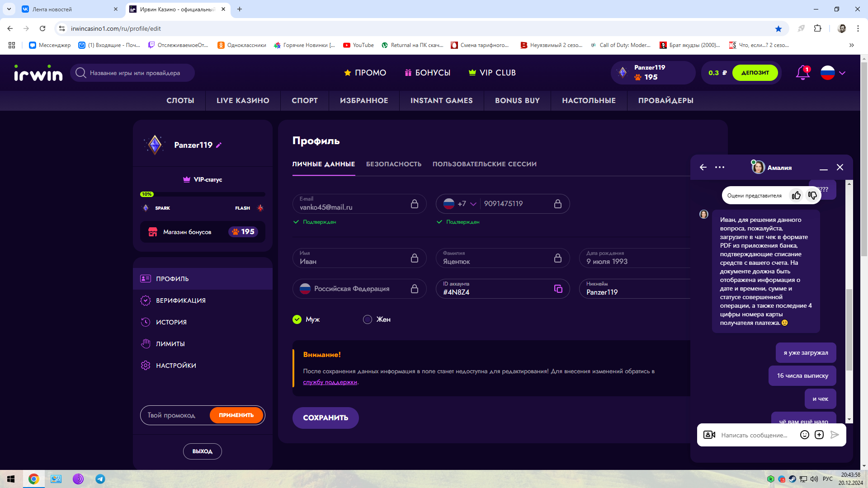
Task: Thumbs down the chat representative
Action: coord(812,195)
